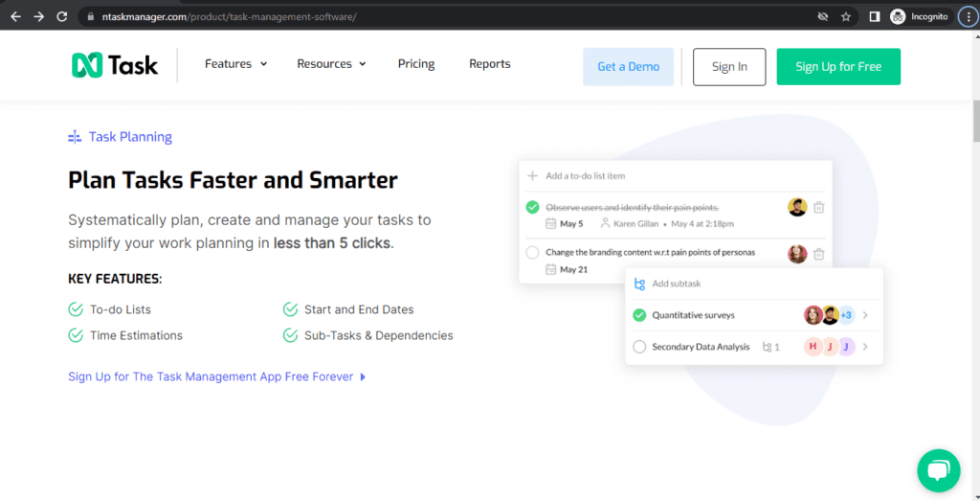Reload the page in browser
Viewport: 980px width, 501px height.
tap(62, 16)
